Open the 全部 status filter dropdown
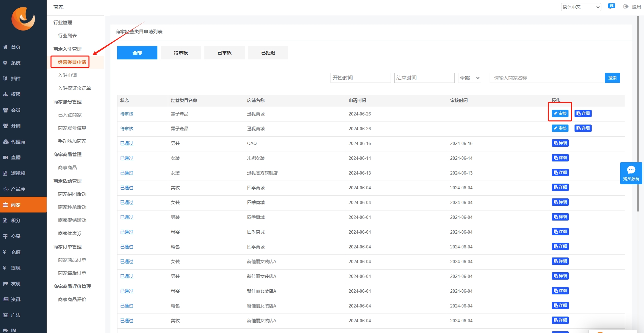 pyautogui.click(x=469, y=78)
